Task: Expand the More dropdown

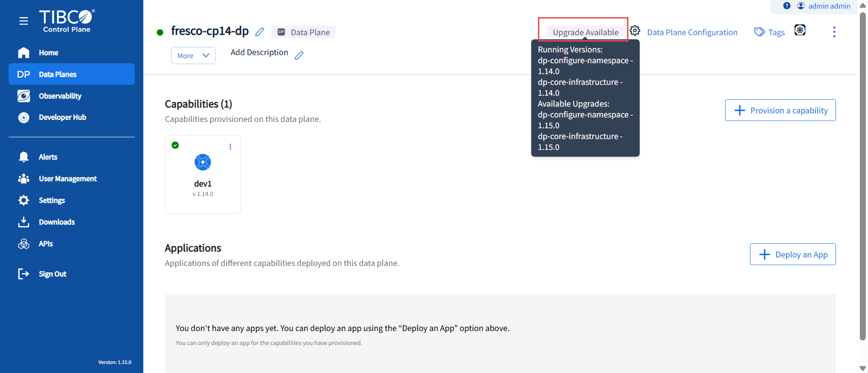Action: click(193, 56)
